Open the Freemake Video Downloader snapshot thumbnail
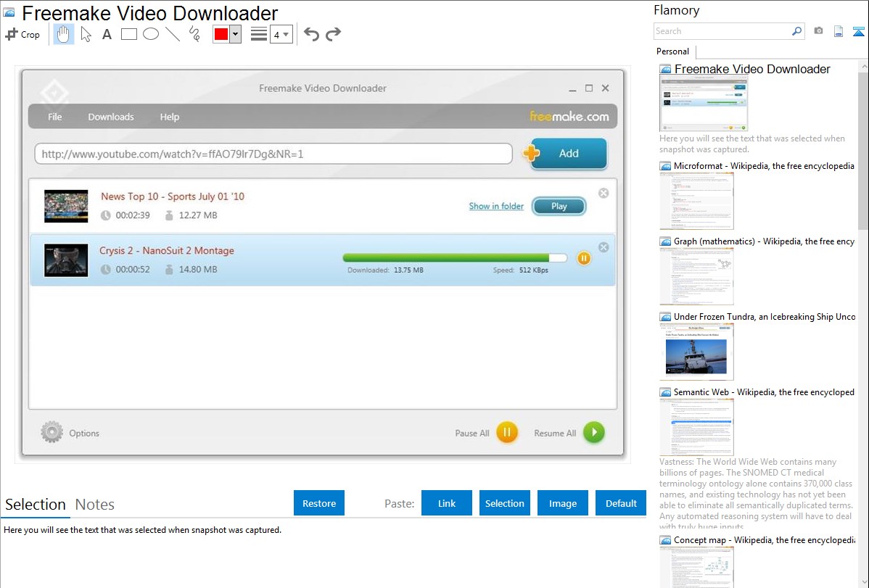This screenshot has width=869, height=588. coord(704,103)
